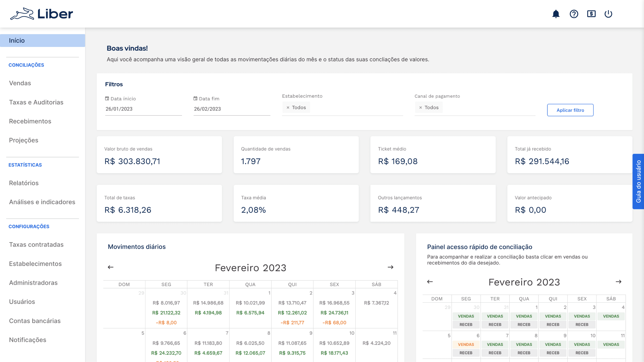The image size is (644, 362).
Task: Select Vendas in the sidebar menu
Action: point(20,83)
